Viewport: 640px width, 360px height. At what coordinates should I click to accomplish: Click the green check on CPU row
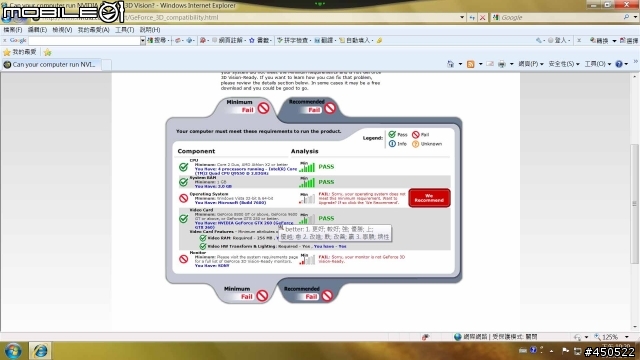[184, 167]
